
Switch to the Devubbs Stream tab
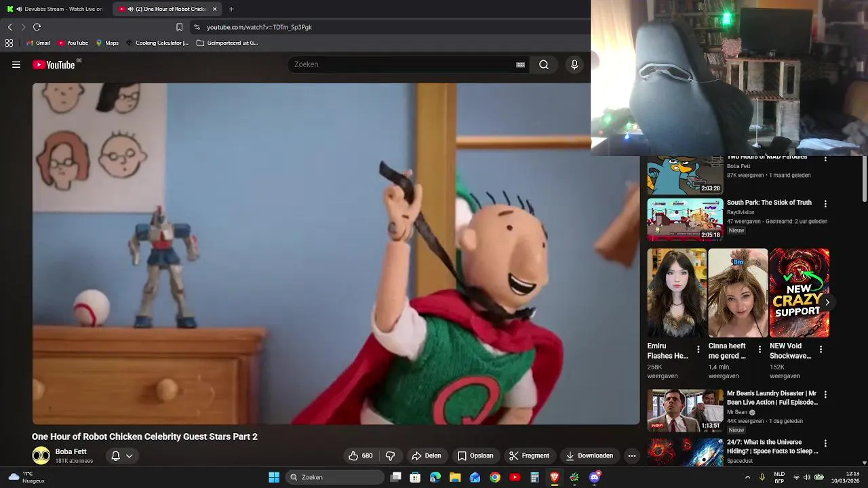coord(54,9)
